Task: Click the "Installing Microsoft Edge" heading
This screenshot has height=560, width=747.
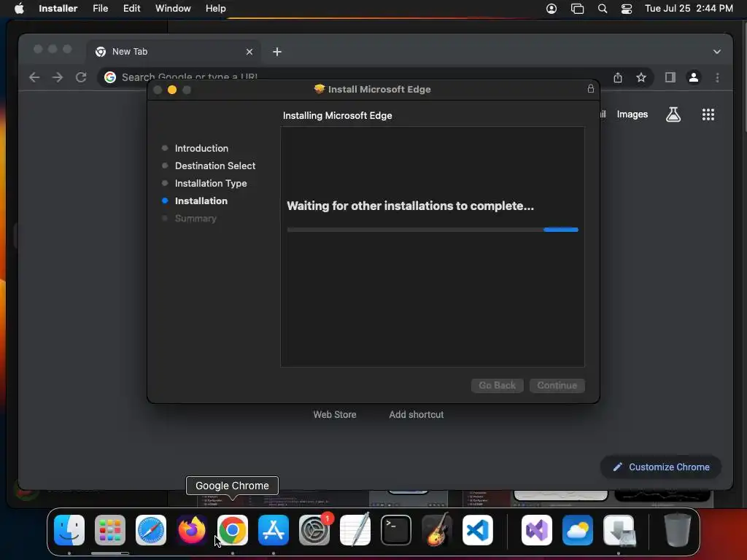Action: coord(337,116)
